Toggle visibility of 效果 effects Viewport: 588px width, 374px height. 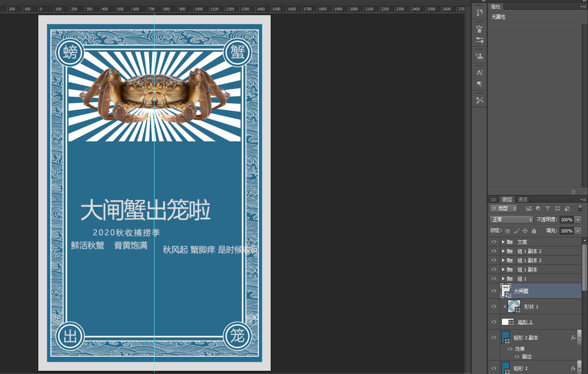click(x=510, y=349)
